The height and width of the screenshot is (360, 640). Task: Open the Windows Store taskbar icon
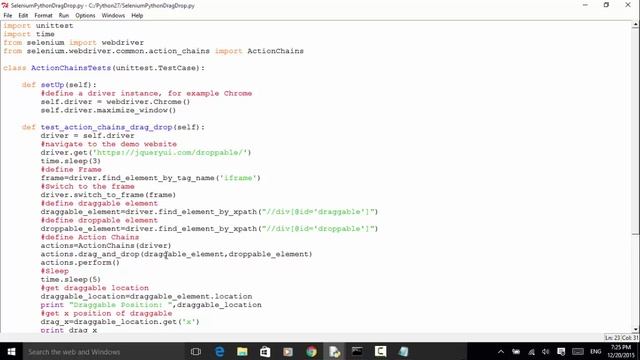pos(265,351)
